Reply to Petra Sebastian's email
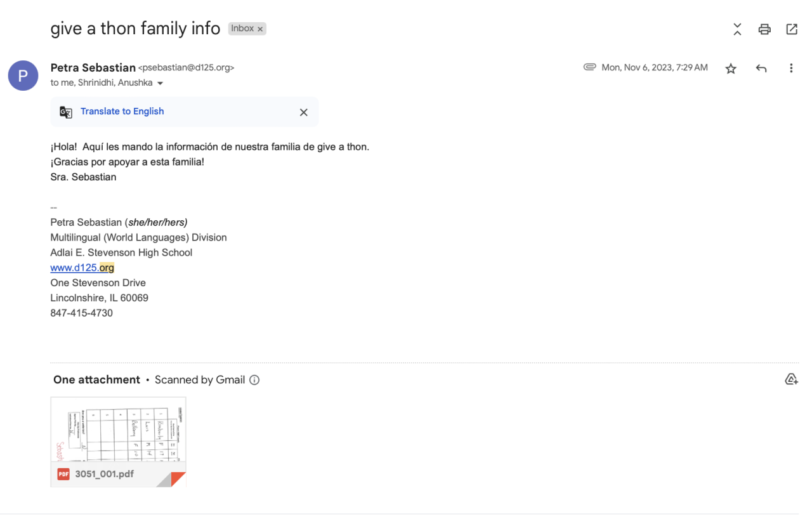Image resolution: width=812 pixels, height=519 pixels. point(761,69)
